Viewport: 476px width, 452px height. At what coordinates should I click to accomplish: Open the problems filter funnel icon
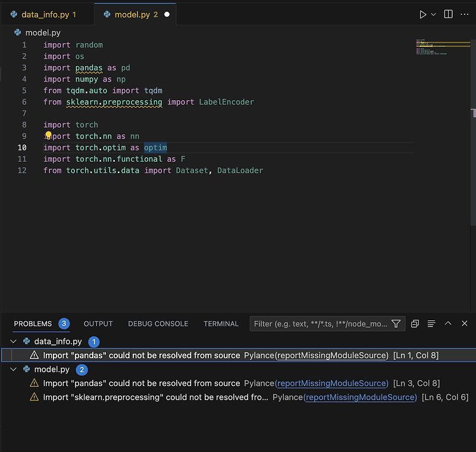tap(396, 324)
